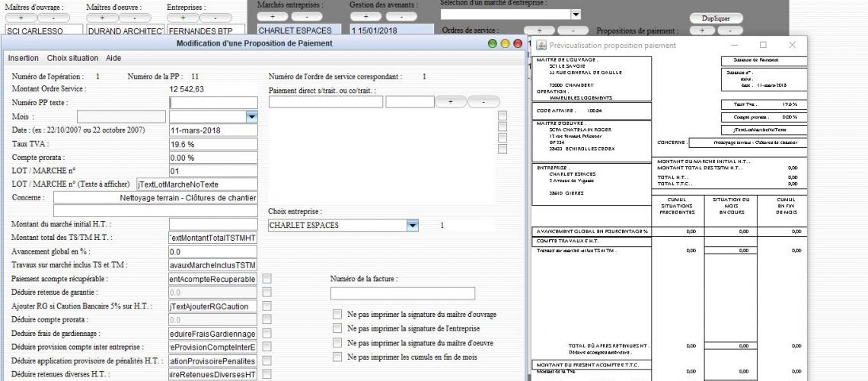The width and height of the screenshot is (868, 381).
Task: Click Taux TVA field showing 19.6 %
Action: tap(213, 144)
